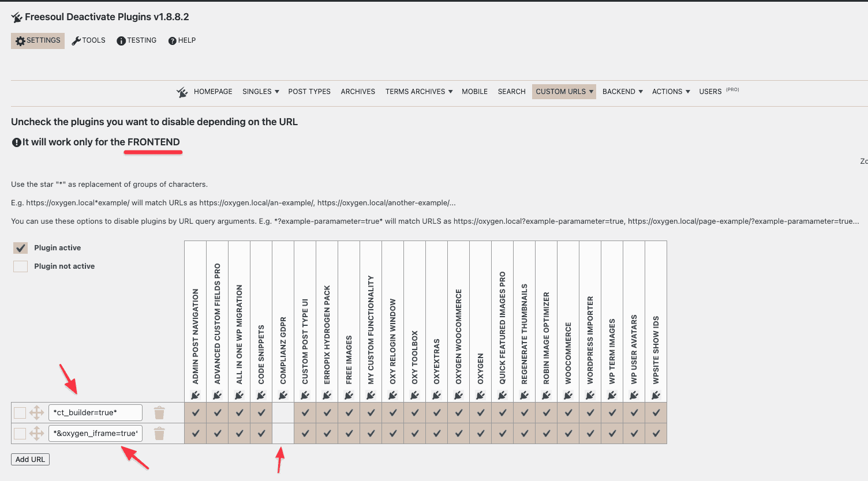The height and width of the screenshot is (481, 868).
Task: Open the Help section
Action: 182,40
